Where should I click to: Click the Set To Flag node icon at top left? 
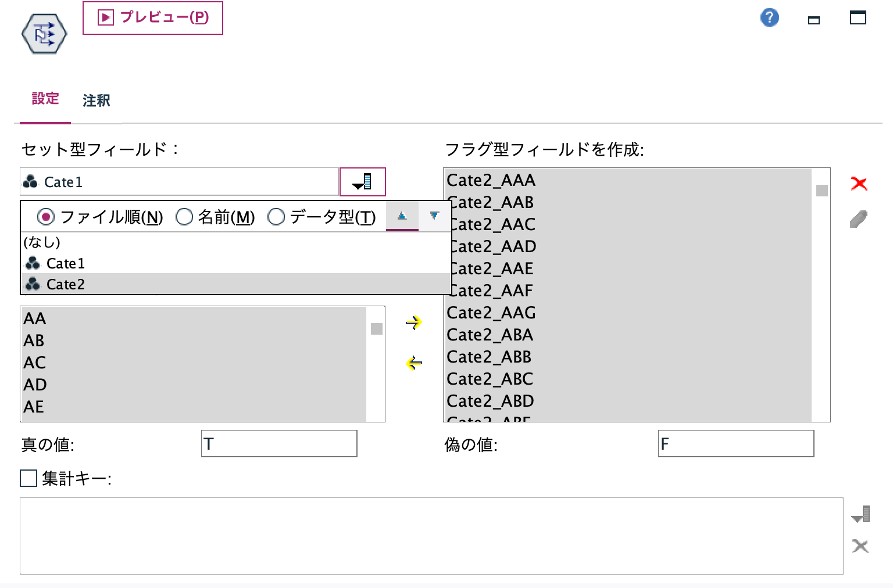(x=44, y=33)
